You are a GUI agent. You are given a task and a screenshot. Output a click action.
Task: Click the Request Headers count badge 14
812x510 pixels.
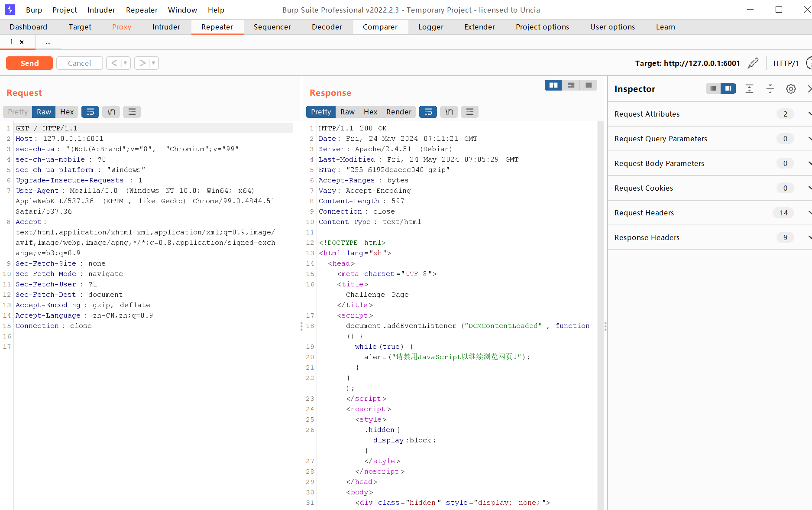coord(783,213)
